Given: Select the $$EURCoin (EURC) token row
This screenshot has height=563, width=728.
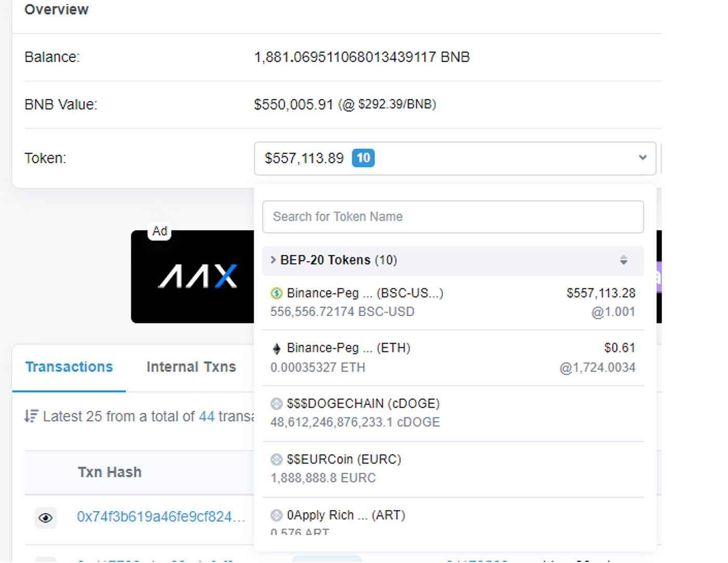Looking at the screenshot, I should pos(453,469).
